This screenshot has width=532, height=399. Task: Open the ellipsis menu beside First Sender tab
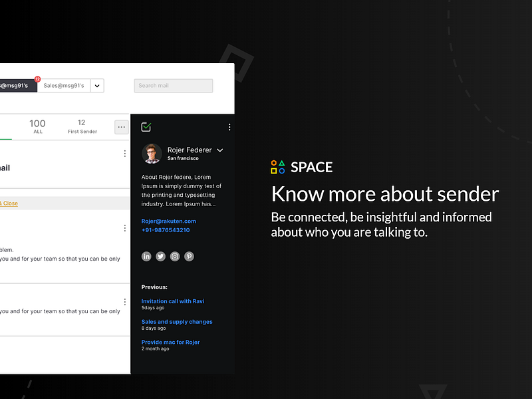121,126
